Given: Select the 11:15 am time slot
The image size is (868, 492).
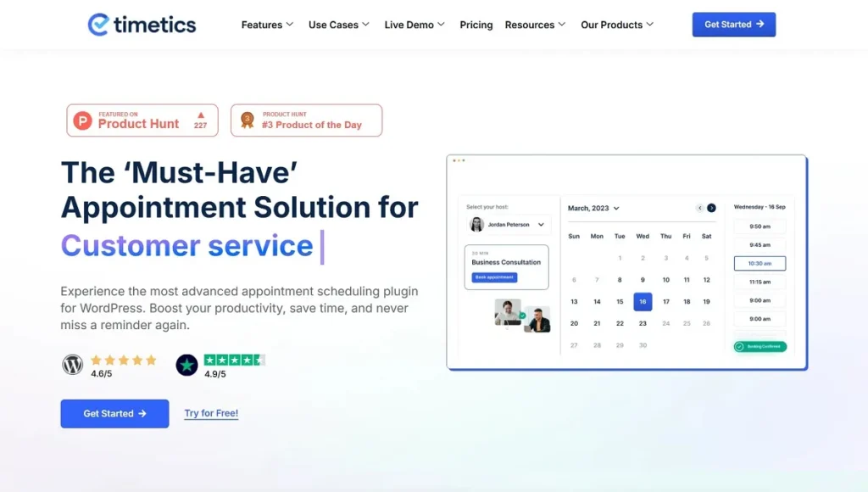Looking at the screenshot, I should [x=759, y=282].
